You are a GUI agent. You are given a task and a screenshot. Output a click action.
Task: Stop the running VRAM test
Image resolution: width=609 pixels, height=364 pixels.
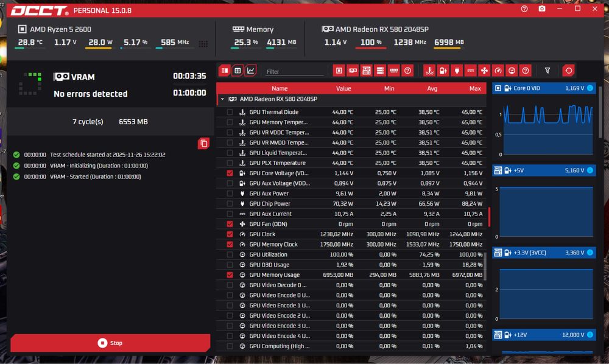(x=110, y=343)
